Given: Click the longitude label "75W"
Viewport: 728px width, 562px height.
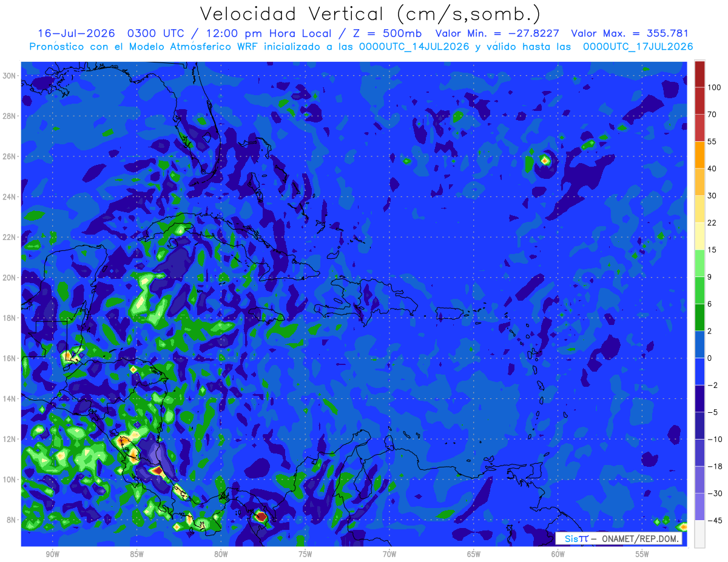Looking at the screenshot, I should point(305,554).
